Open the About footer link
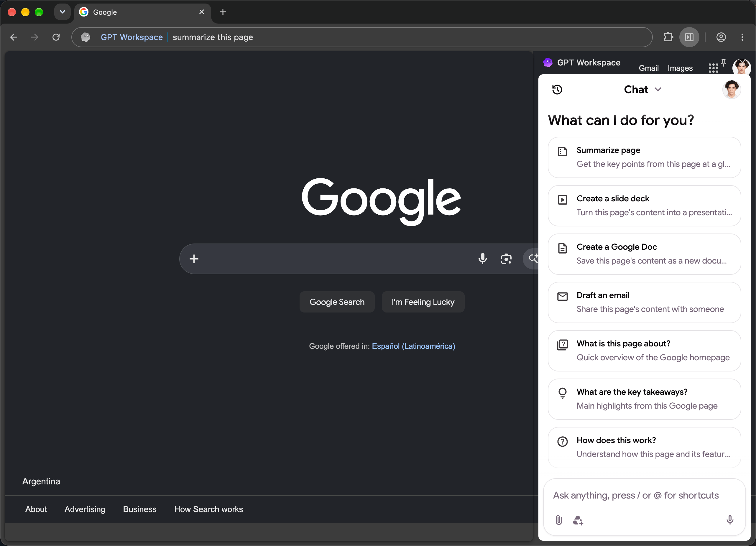Viewport: 756px width, 546px height. [36, 509]
